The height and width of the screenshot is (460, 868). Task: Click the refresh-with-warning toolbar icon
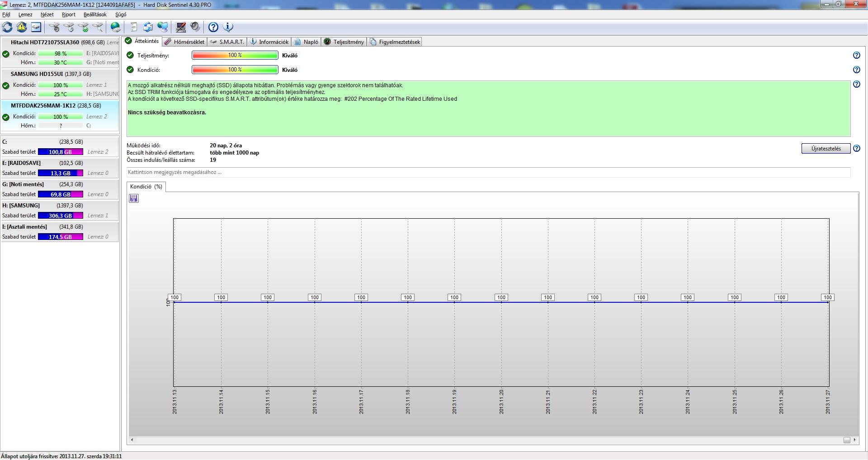pos(22,27)
